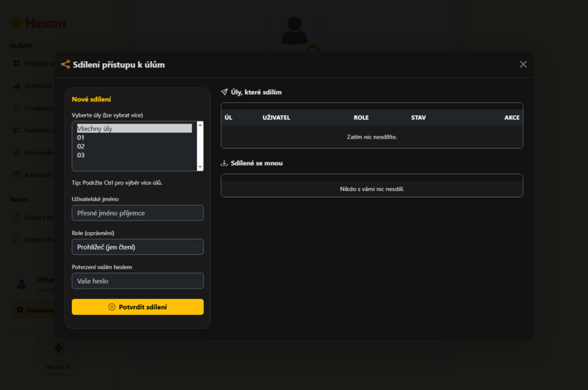The image size is (588, 390).
Task: Click the UŽIVATEL column header
Action: click(x=276, y=118)
